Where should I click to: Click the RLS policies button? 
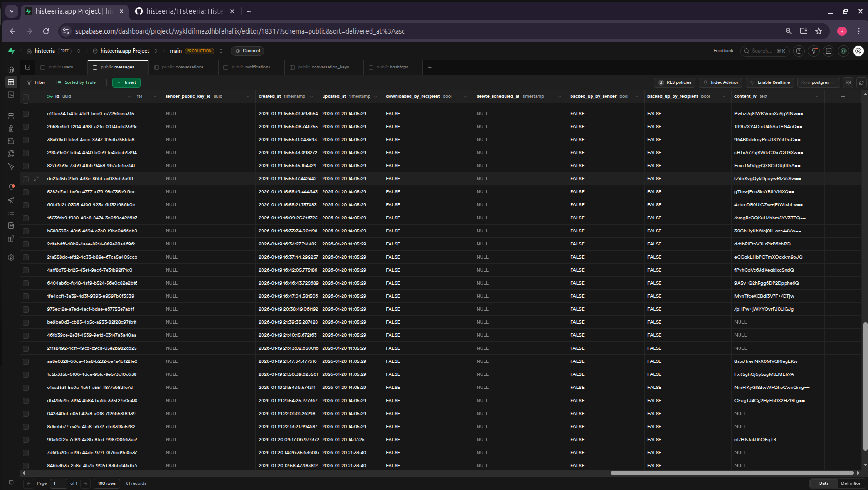pyautogui.click(x=674, y=82)
